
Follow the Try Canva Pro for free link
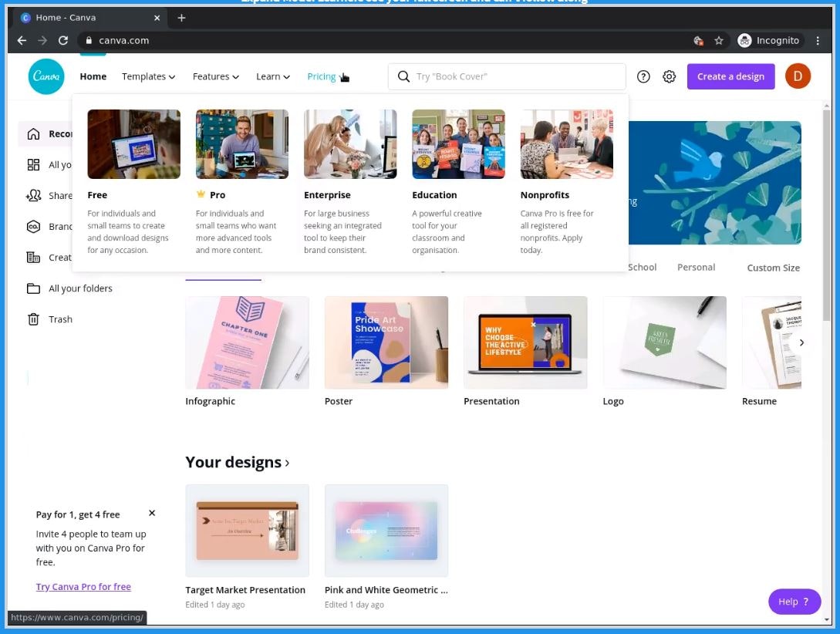click(83, 587)
